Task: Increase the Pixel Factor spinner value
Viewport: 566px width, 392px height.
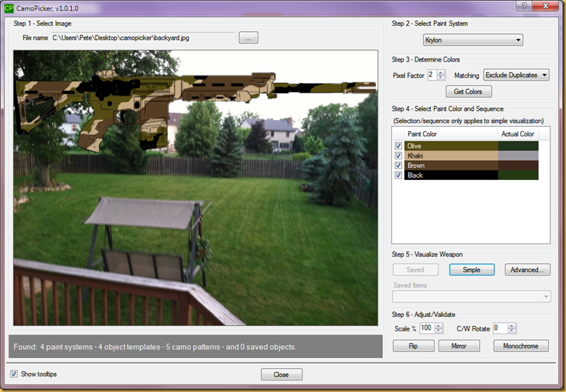Action: tap(441, 73)
